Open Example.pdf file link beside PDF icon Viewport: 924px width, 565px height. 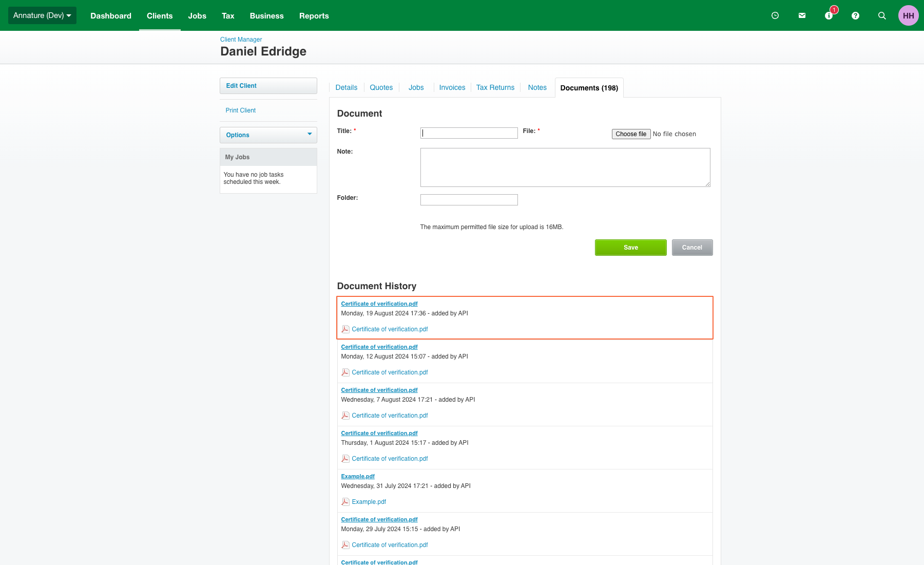pyautogui.click(x=369, y=502)
